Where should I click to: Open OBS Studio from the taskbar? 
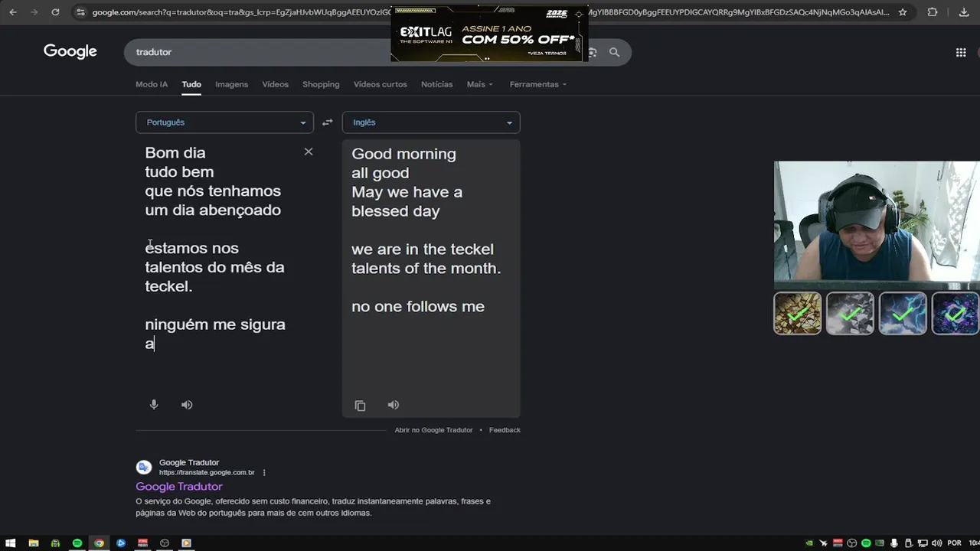point(164,543)
